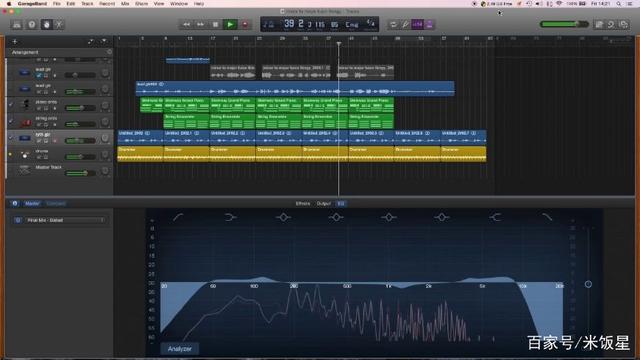This screenshot has height=360, width=640.
Task: Toggle groove match checkbox for piano only
Action: 11,104
